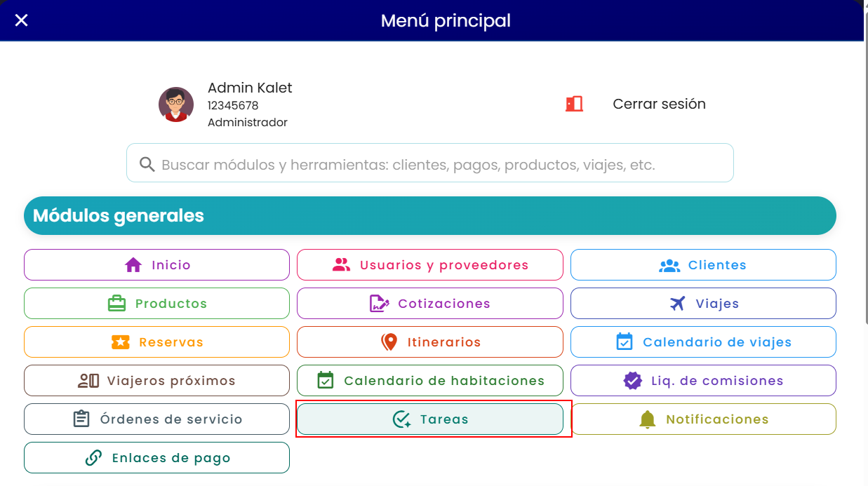The height and width of the screenshot is (486, 868).
Task: Click the star ticket icon in Reservas
Action: pos(121,342)
